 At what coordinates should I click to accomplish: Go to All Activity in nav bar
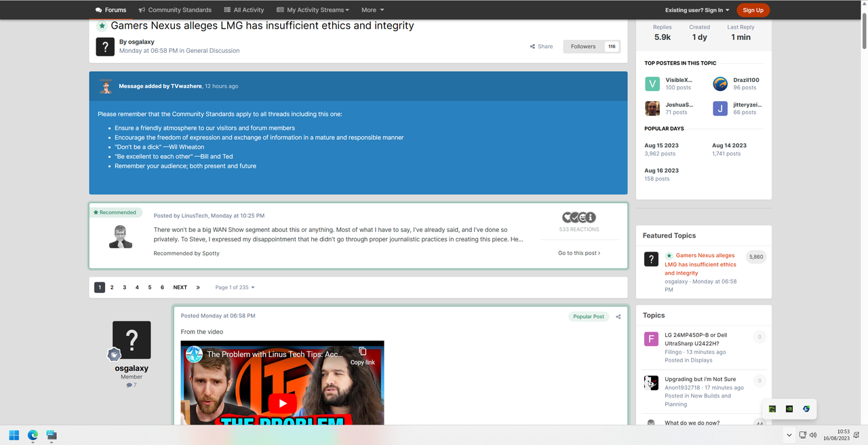click(244, 10)
